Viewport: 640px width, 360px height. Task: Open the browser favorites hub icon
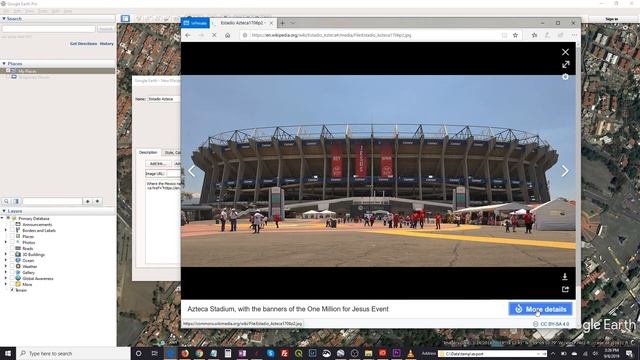(x=534, y=36)
